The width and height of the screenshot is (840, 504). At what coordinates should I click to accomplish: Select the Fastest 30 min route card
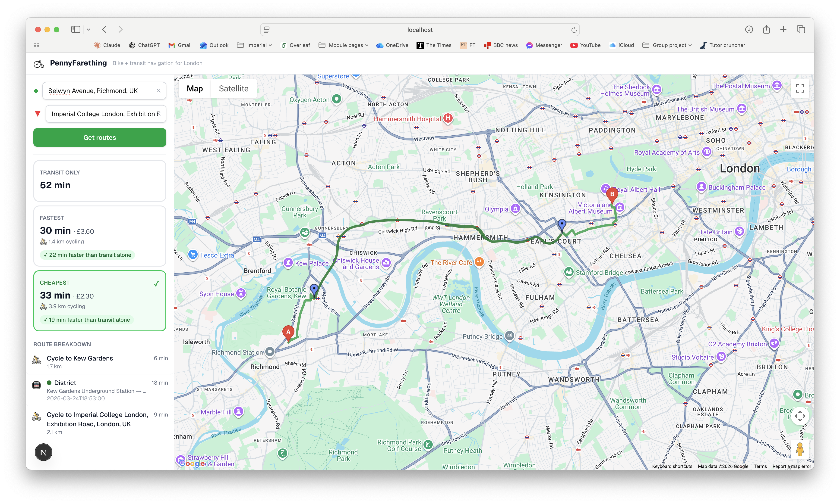pos(100,236)
